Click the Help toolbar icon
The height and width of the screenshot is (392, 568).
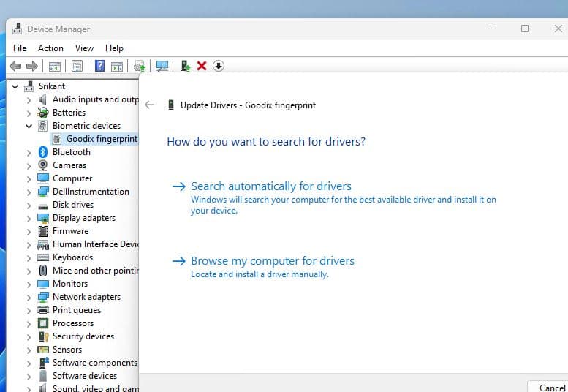click(x=100, y=66)
